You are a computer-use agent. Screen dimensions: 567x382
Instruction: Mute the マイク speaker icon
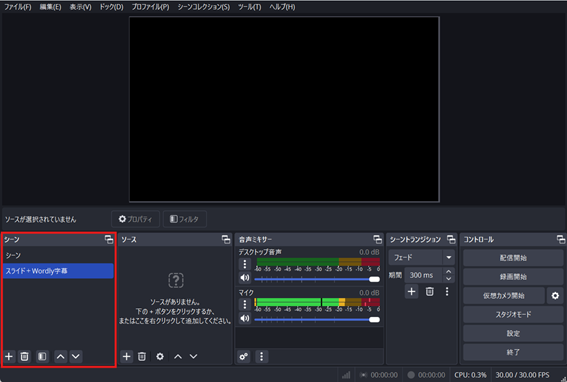(x=245, y=318)
